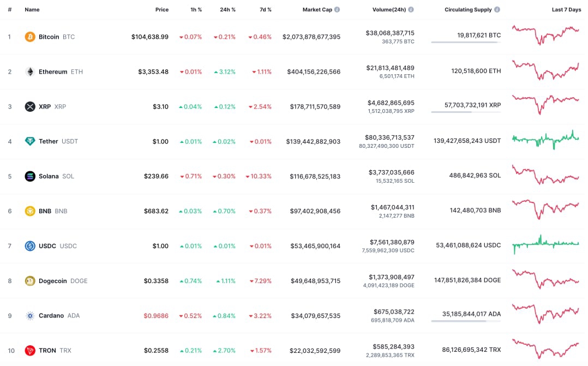Click the BNB logo icon

click(x=30, y=211)
